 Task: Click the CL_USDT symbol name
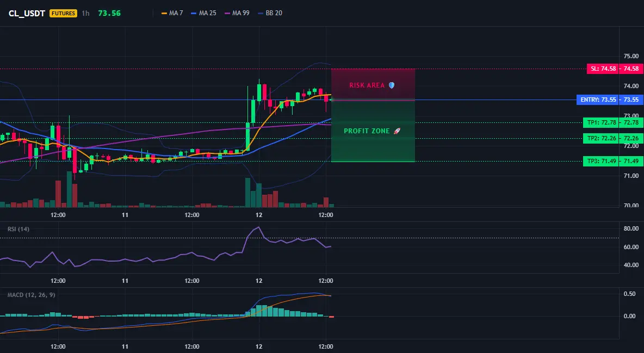(27, 13)
